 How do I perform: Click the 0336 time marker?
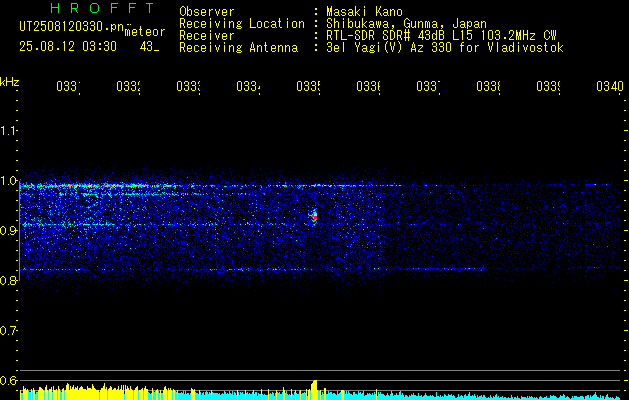[368, 86]
